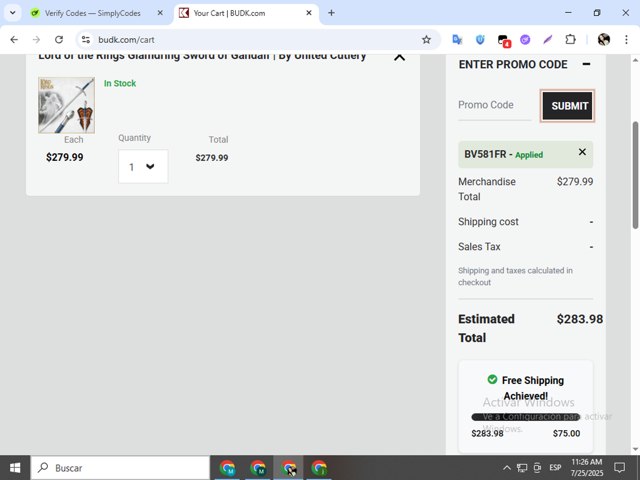Screen dimensions: 640x480
Task: Click the Promo Code input field
Action: pos(495,105)
